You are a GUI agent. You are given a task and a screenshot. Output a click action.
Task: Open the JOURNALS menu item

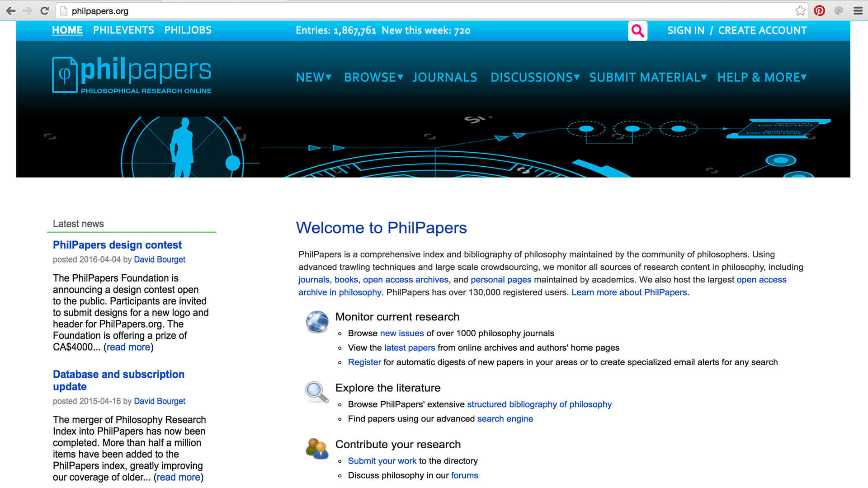pos(445,77)
